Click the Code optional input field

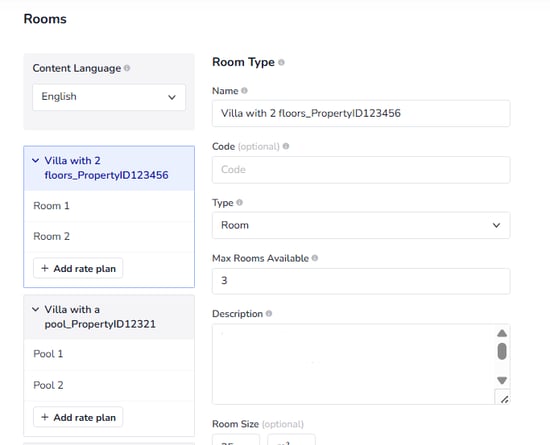361,170
